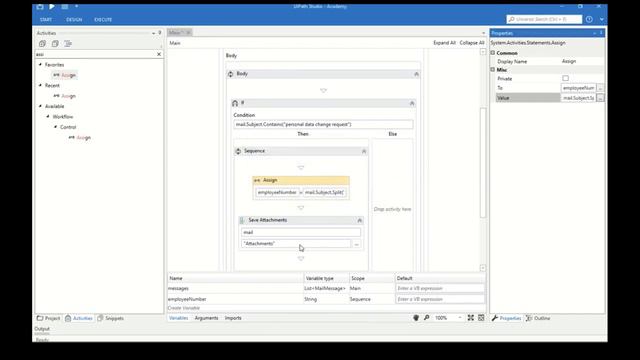This screenshot has height=360, width=640.
Task: Open the quick access toolbar dropdown arrow
Action: (x=76, y=7)
